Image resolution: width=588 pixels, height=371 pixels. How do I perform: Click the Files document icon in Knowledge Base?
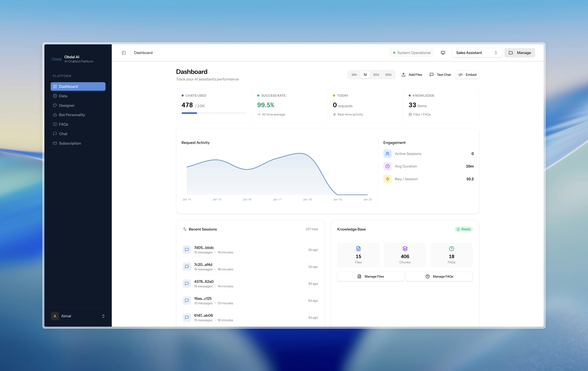coord(358,249)
